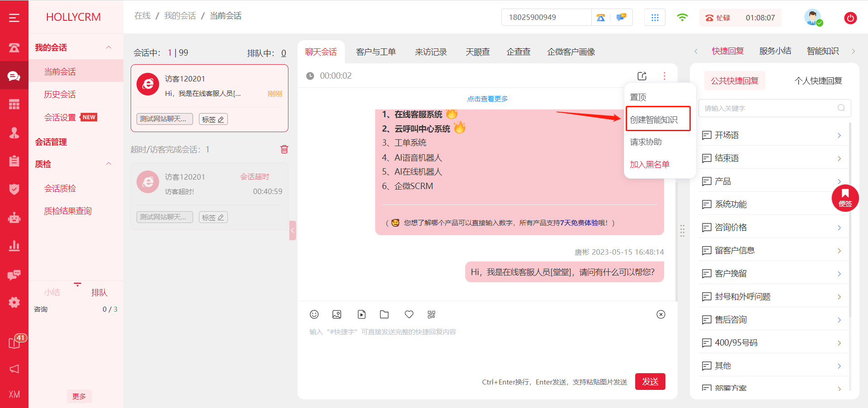868x408 pixels.
Task: Click the 更多 button at bottom left
Action: [79, 396]
